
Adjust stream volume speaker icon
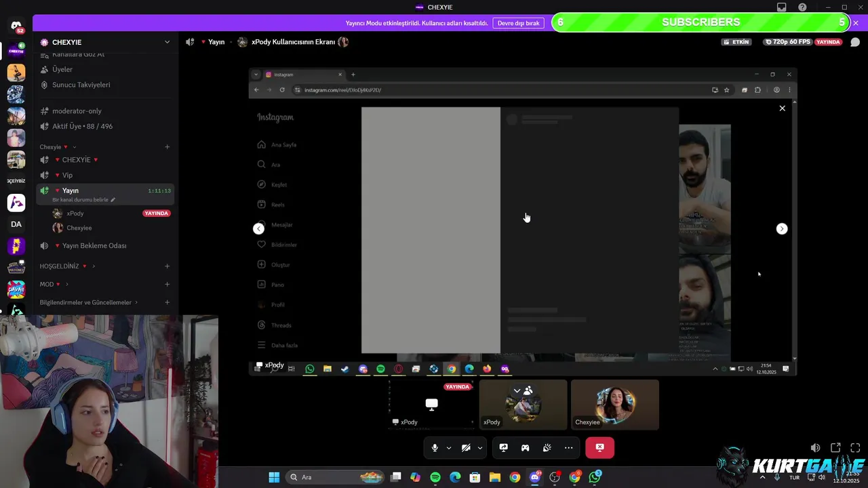[x=815, y=448]
